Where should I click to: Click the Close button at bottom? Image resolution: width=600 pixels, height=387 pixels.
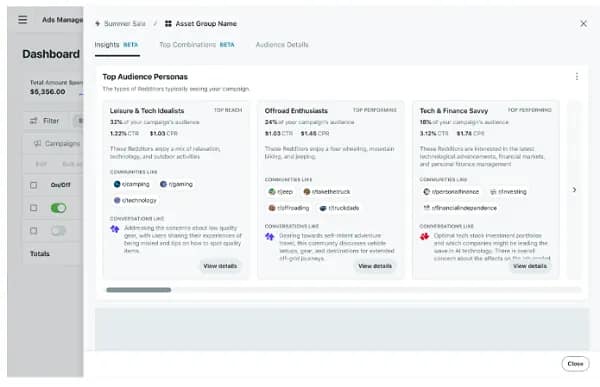[x=575, y=364]
